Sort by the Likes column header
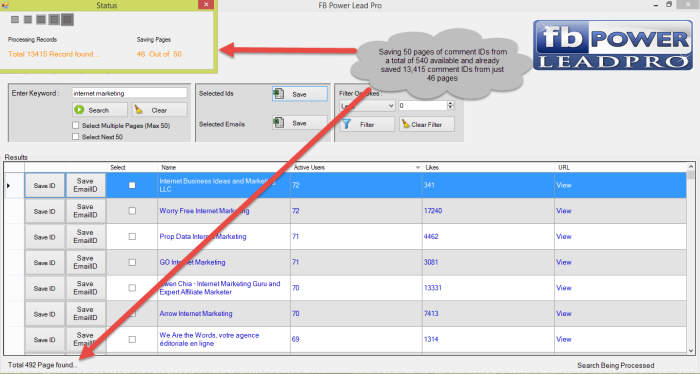This screenshot has height=374, width=700. (488, 167)
